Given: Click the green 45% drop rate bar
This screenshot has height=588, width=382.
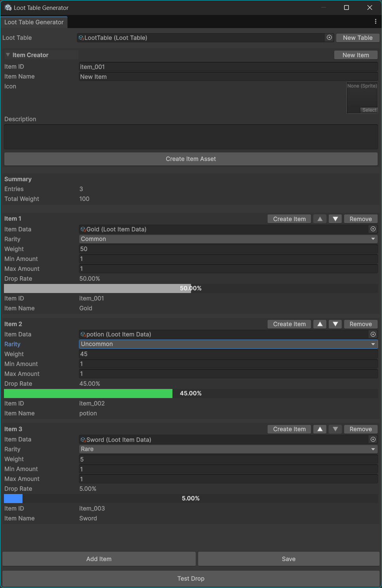Looking at the screenshot, I should coord(88,393).
